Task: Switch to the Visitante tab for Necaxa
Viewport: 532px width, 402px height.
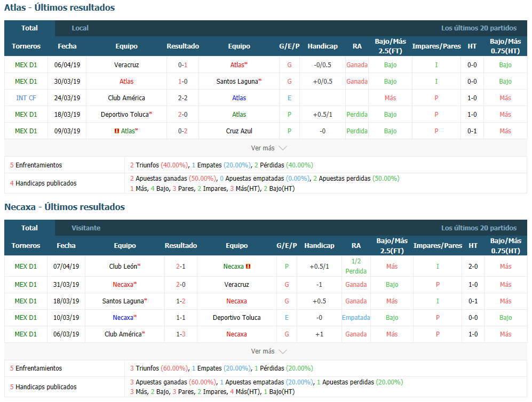Action: pos(86,228)
